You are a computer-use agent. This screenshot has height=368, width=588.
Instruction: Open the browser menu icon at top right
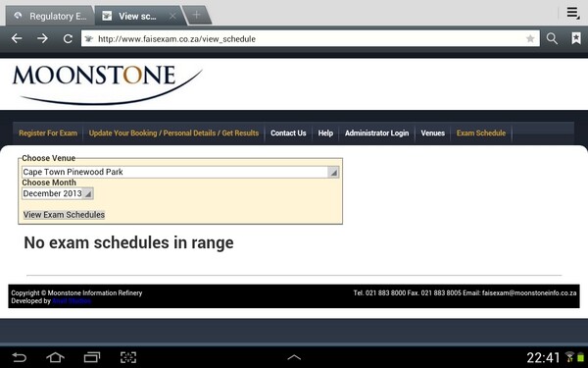(572, 13)
